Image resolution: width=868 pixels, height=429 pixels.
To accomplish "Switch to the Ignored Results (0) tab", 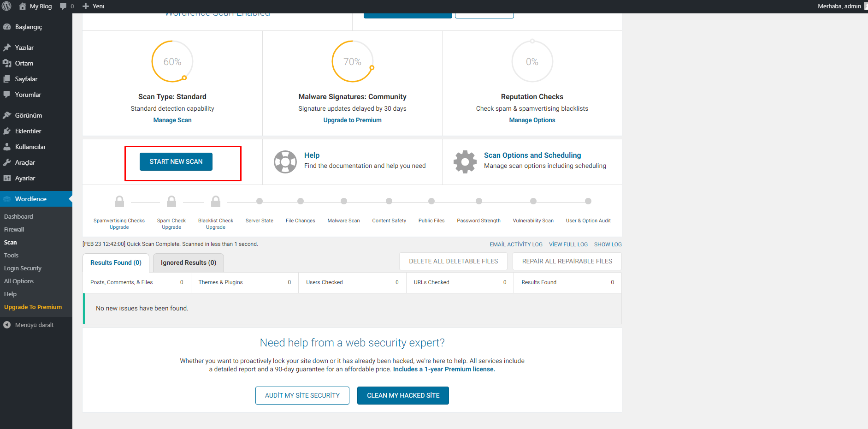I will pos(189,262).
